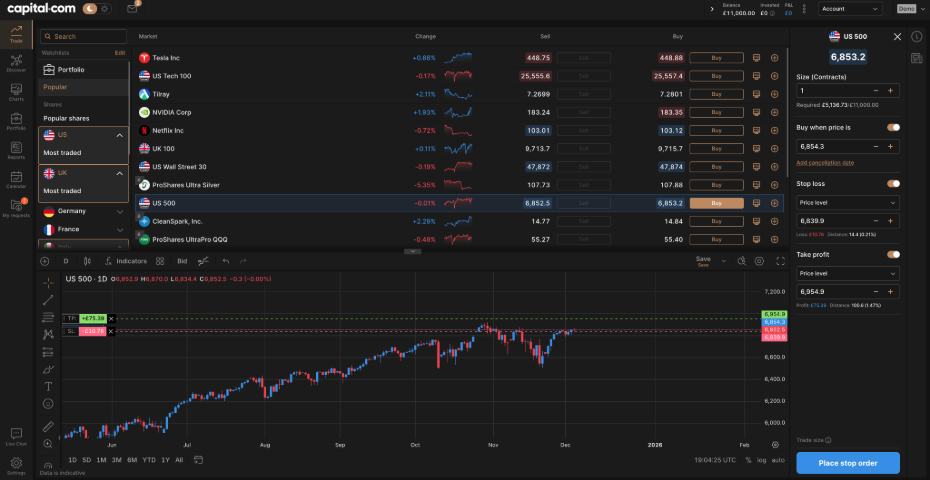Select the ruler measure tool on chart
Image resolution: width=930 pixels, height=480 pixels.
tap(49, 426)
